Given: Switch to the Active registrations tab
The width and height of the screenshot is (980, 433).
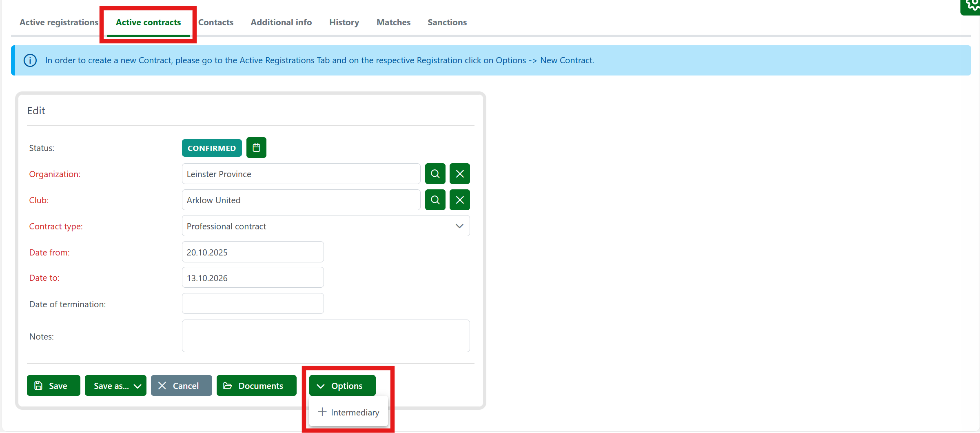Looking at the screenshot, I should [x=59, y=22].
